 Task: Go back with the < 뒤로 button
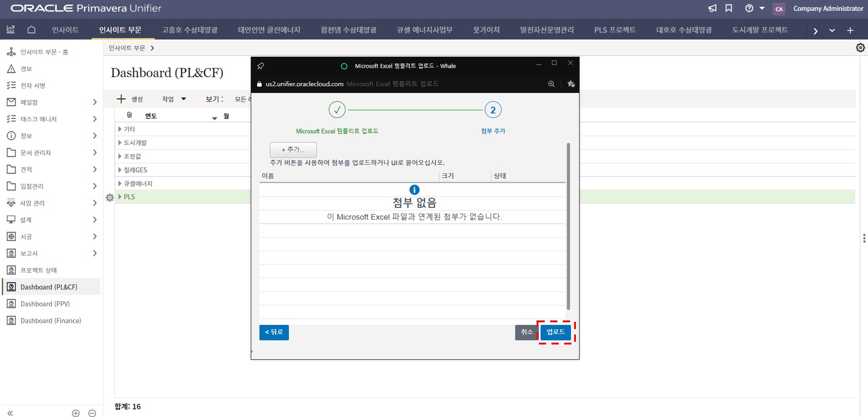(x=274, y=332)
